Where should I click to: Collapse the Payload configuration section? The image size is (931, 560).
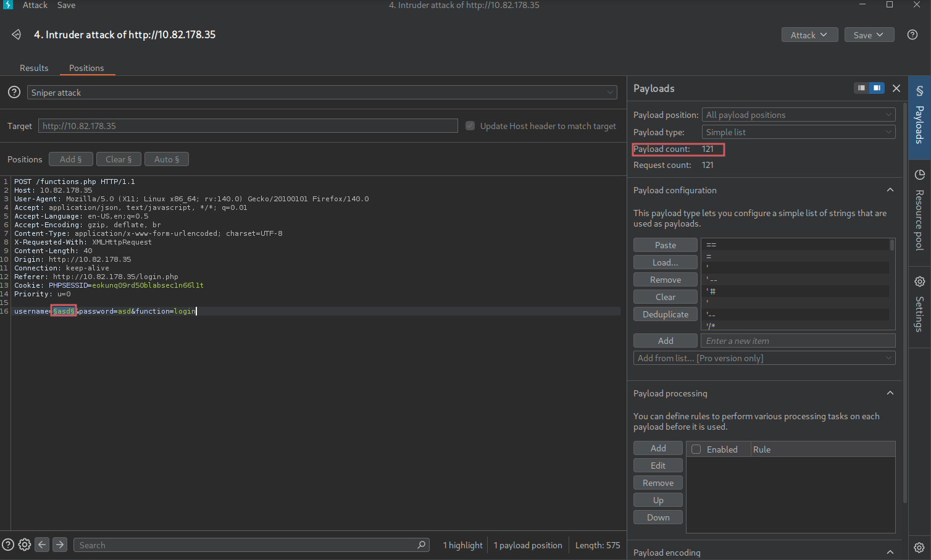pos(890,190)
